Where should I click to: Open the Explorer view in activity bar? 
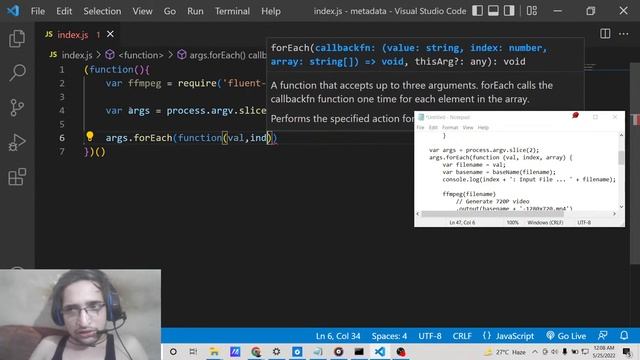(17, 38)
